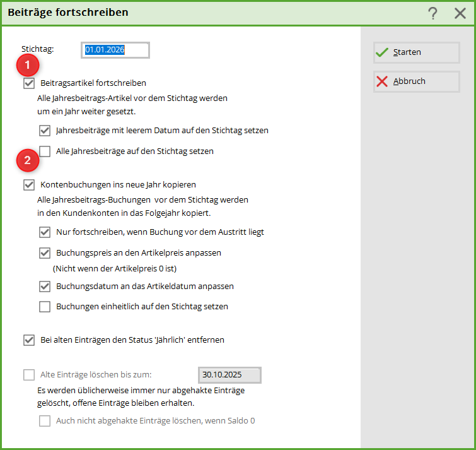
Task: Uncheck Buchungsdatum an das Artikeldatum anpassen
Action: [45, 287]
